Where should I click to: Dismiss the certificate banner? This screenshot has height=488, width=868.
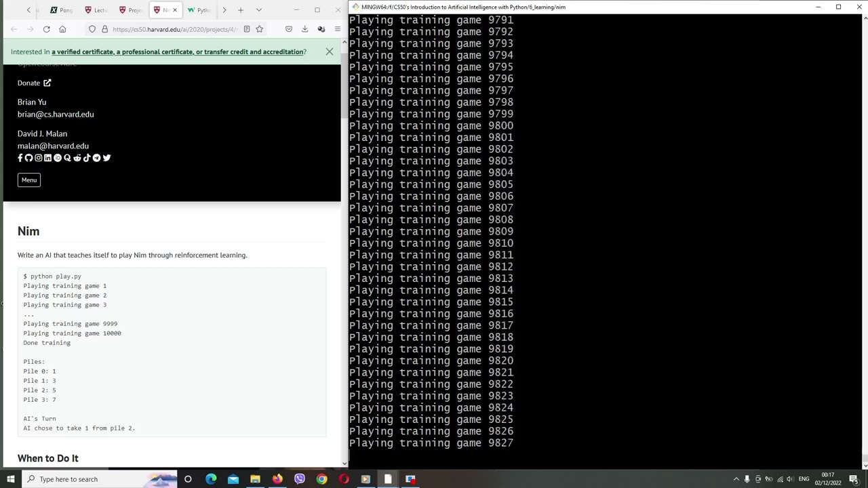coord(329,52)
